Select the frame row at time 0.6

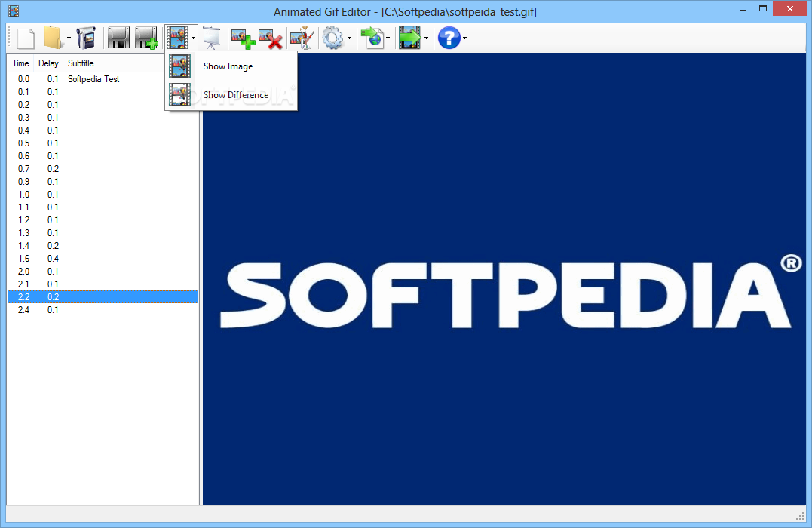(103, 156)
